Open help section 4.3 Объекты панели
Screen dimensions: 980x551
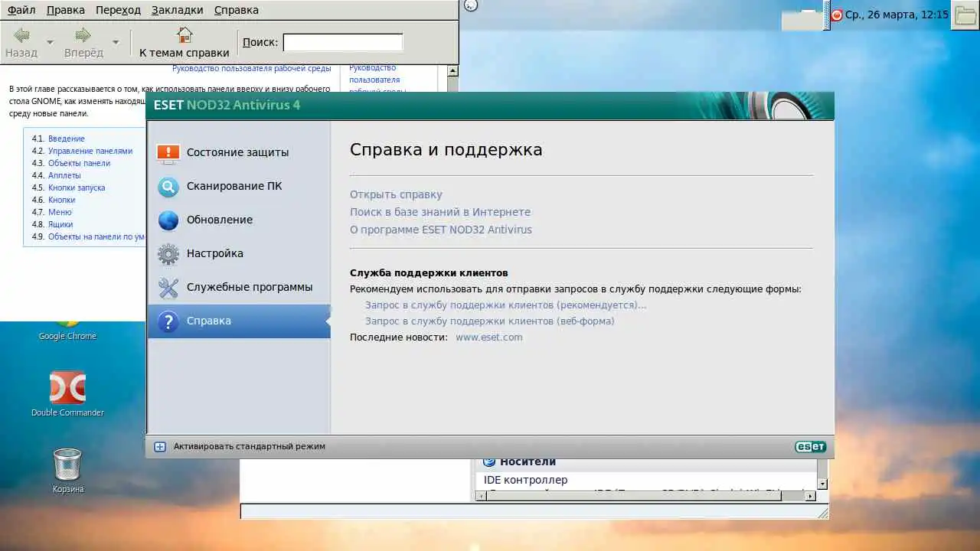(x=80, y=163)
